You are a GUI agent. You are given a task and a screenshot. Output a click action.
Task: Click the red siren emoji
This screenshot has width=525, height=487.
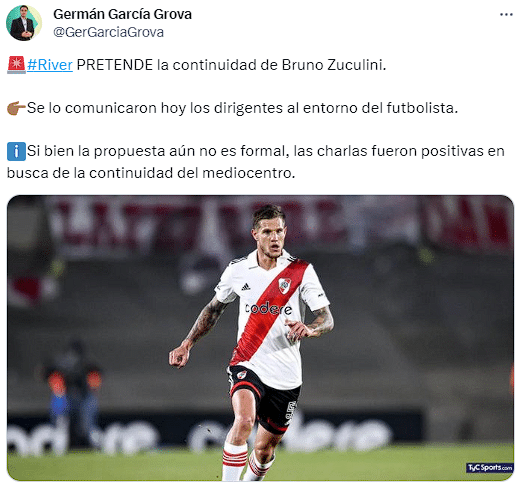pyautogui.click(x=16, y=65)
